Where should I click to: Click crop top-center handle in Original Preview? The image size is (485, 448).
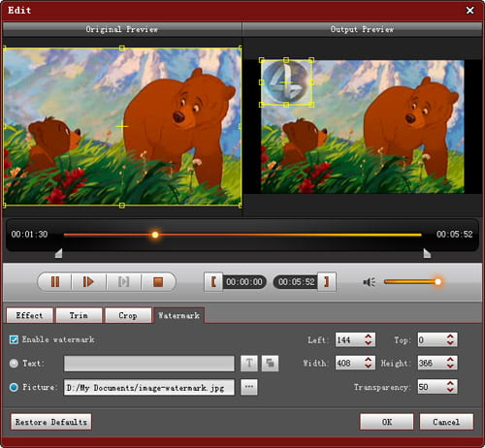[122, 48]
